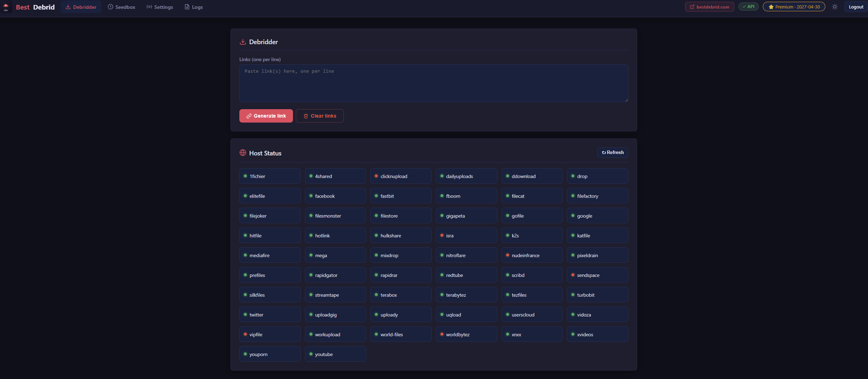
Task: Choose the filesmonster host
Action: 335,215
